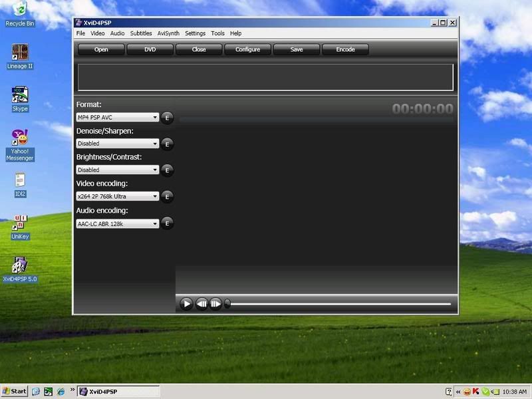Screen dimensions: 532x399
Task: Step back one frame in player
Action: click(x=201, y=304)
